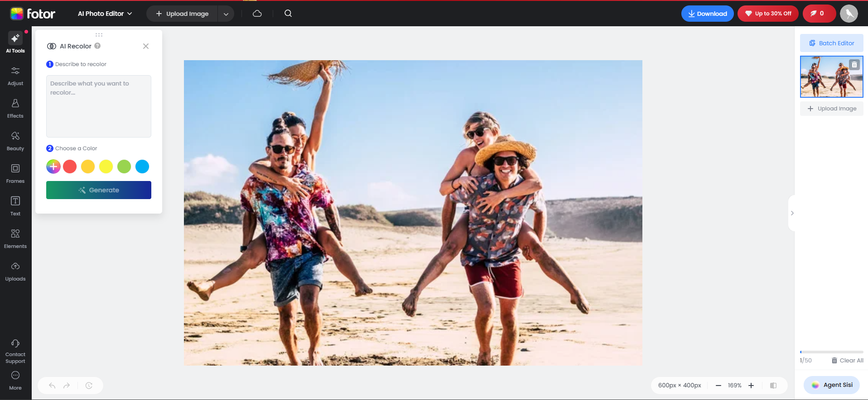Image resolution: width=868 pixels, height=400 pixels.
Task: Open Agent Sisi assistant
Action: (832, 385)
